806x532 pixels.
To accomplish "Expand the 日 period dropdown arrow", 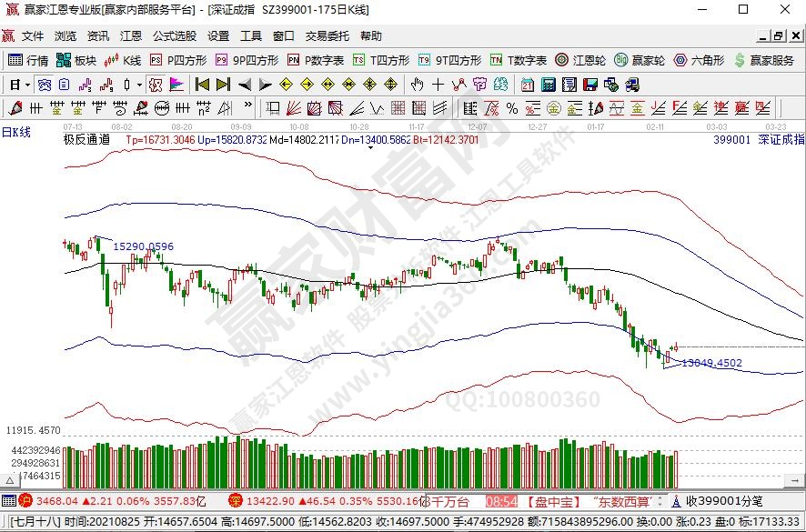I will click(29, 85).
